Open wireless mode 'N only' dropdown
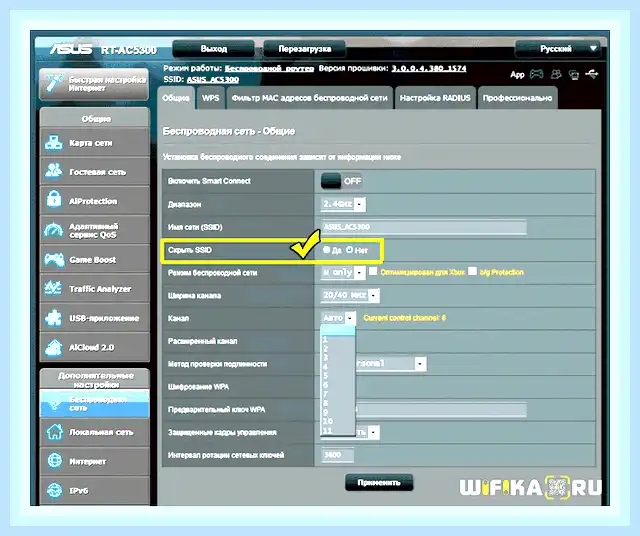The image size is (640, 536). [x=343, y=272]
